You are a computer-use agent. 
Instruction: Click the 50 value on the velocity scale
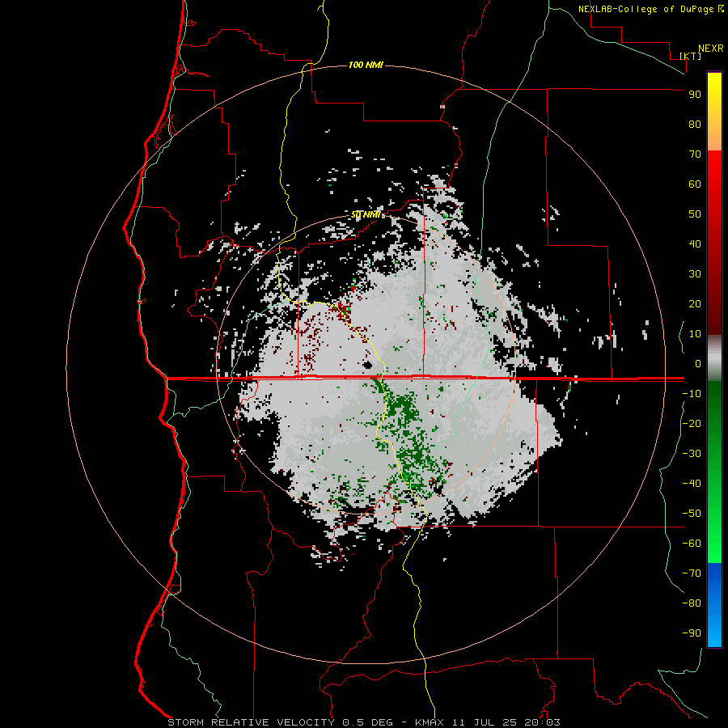tap(695, 214)
